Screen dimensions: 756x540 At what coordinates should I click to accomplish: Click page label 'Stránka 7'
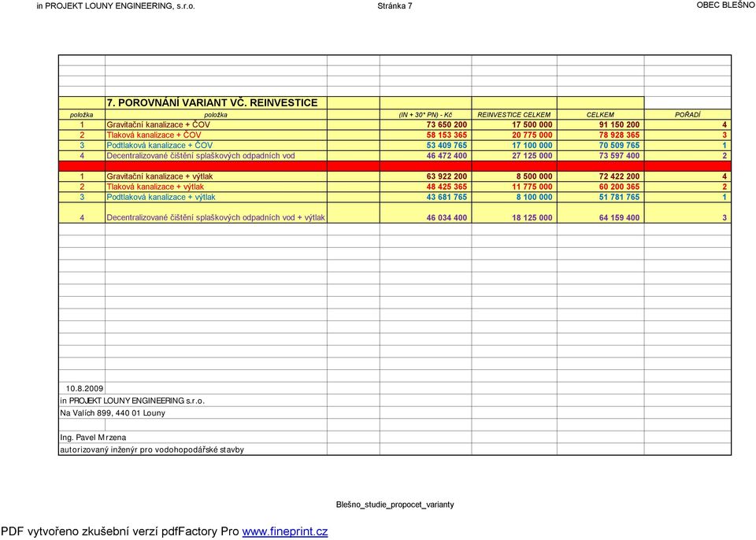pos(395,6)
